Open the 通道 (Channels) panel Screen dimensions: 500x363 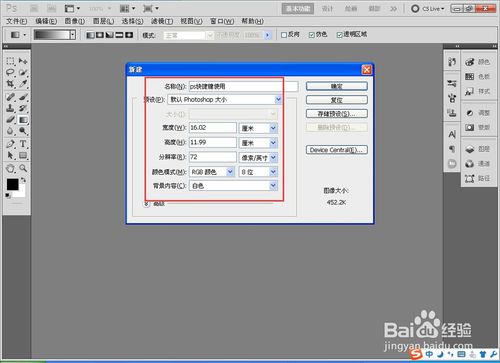tap(478, 164)
